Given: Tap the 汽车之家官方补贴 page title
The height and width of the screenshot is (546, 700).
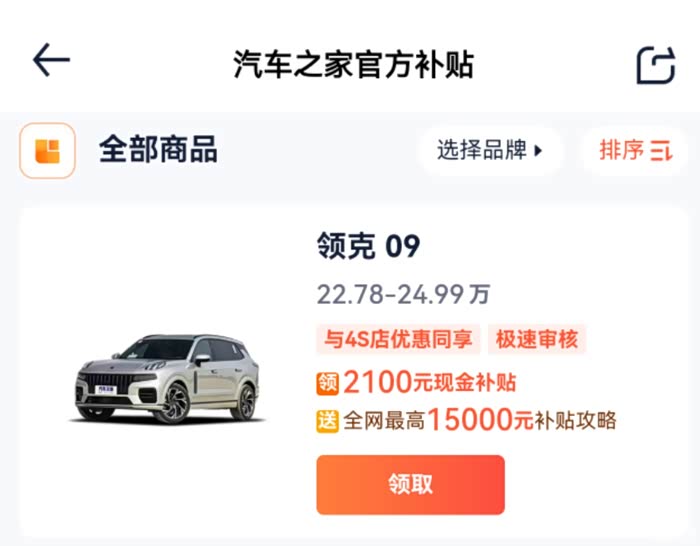Looking at the screenshot, I should (x=353, y=64).
